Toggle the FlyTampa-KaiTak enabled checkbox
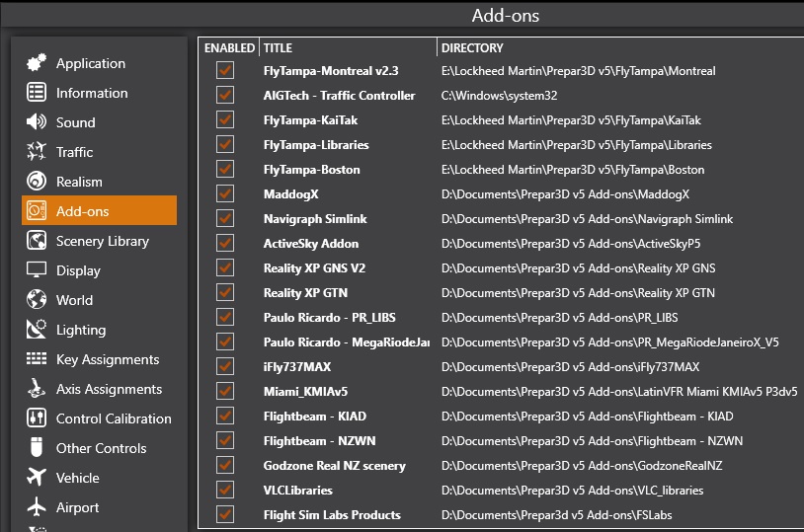The width and height of the screenshot is (804, 532). click(x=224, y=119)
